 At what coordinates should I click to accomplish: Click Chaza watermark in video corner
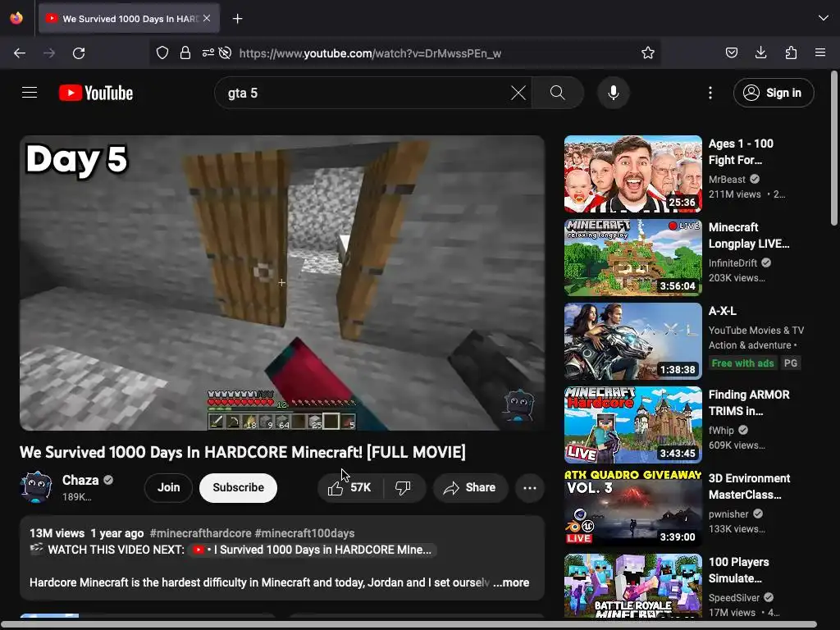tap(518, 405)
